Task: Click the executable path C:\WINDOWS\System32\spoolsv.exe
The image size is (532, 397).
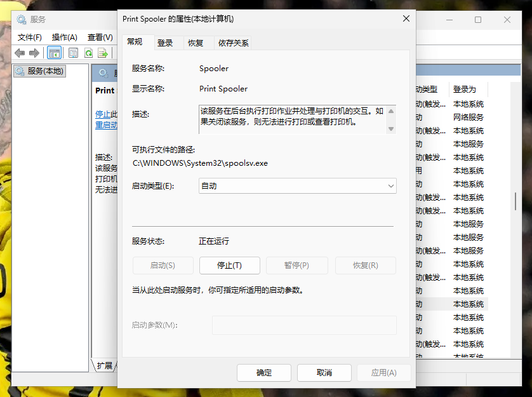Action: click(200, 163)
